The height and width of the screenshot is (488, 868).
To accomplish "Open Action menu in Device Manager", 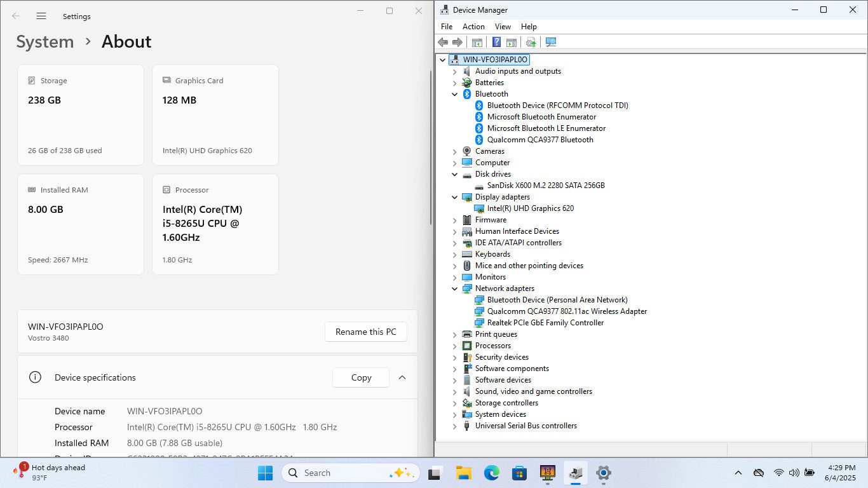I will tap(473, 27).
